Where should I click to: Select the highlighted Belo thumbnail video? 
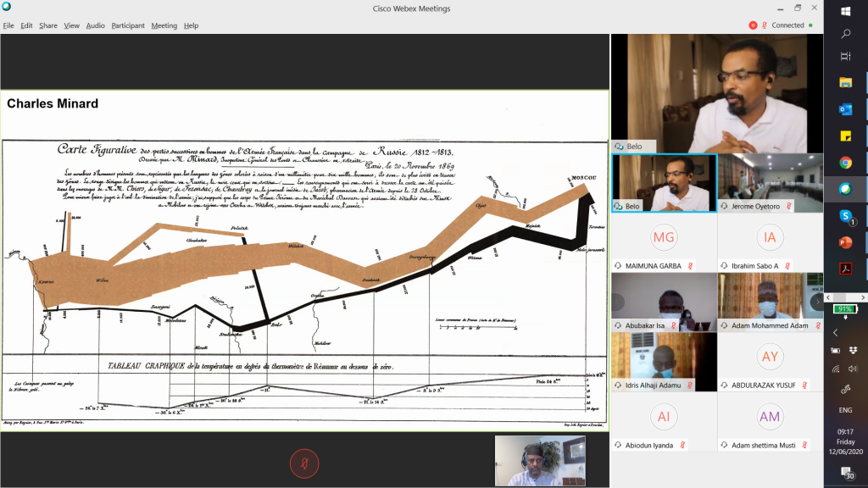tap(665, 183)
